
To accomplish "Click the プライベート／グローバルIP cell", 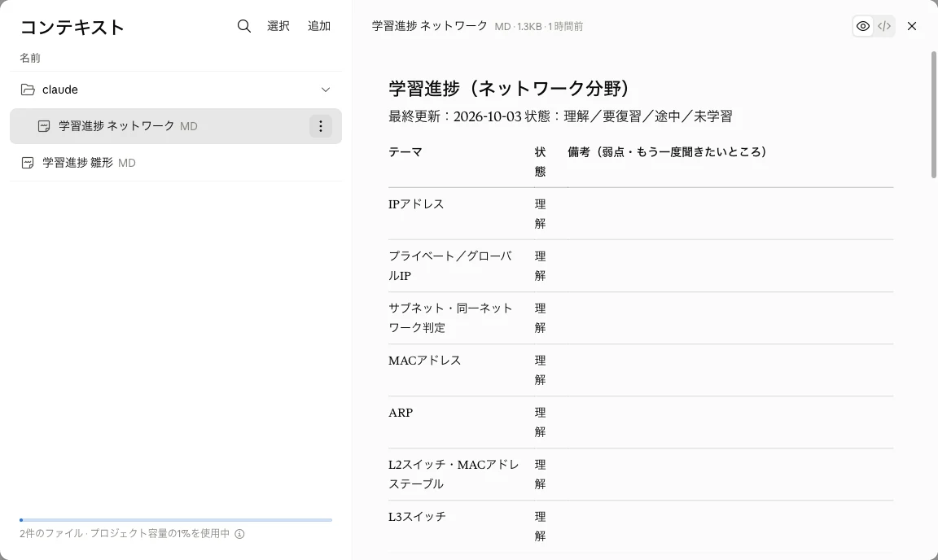I will tap(449, 265).
